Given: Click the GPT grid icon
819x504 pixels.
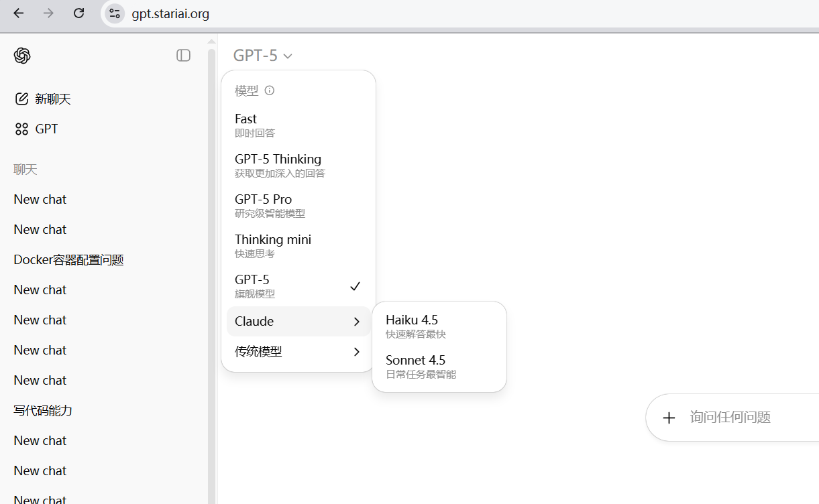Looking at the screenshot, I should [22, 129].
